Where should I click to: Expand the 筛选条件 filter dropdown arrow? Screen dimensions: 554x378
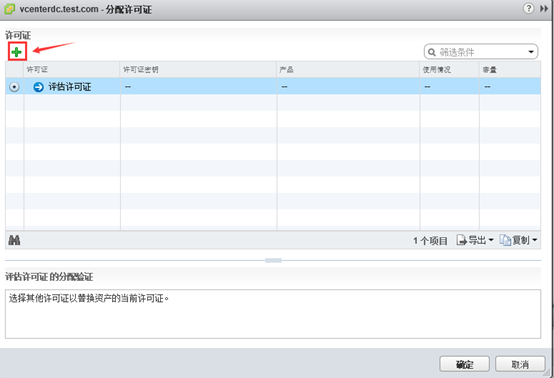tap(531, 52)
